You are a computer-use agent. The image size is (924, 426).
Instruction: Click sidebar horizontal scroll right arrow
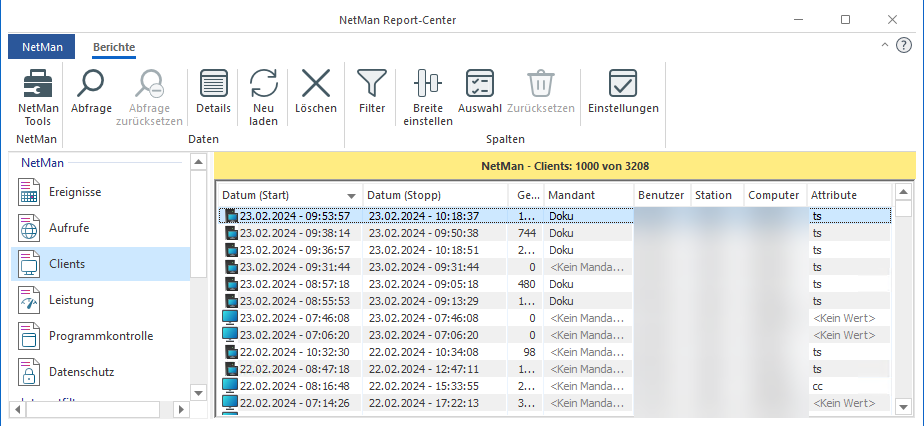(182, 408)
